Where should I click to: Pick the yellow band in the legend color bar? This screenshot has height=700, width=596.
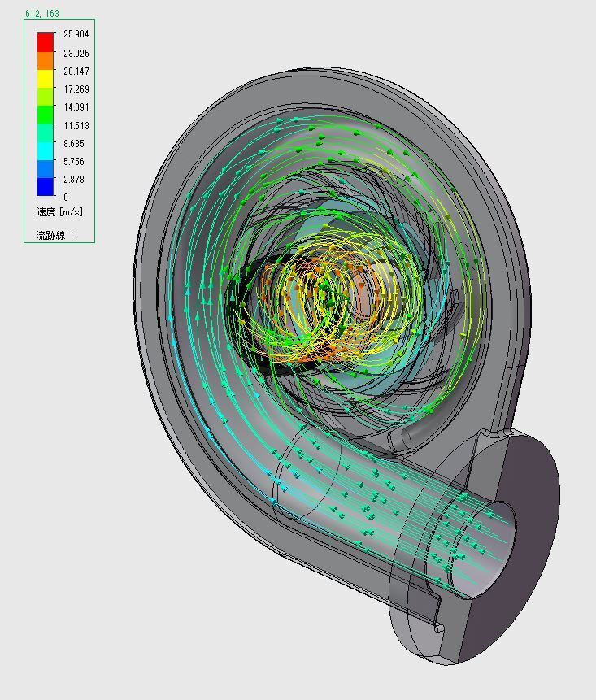click(x=45, y=78)
